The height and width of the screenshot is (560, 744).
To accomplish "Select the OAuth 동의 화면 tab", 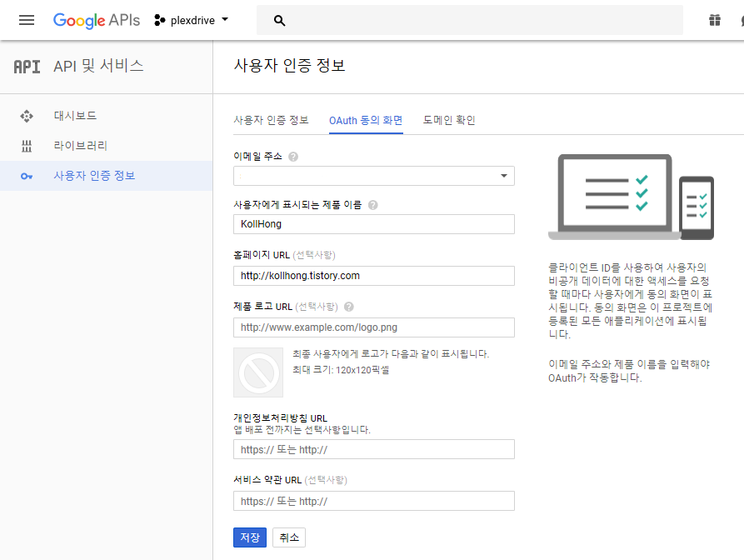I will (x=366, y=120).
